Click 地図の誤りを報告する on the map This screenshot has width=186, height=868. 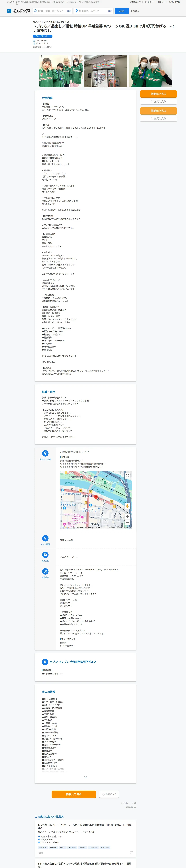tap(124, 528)
